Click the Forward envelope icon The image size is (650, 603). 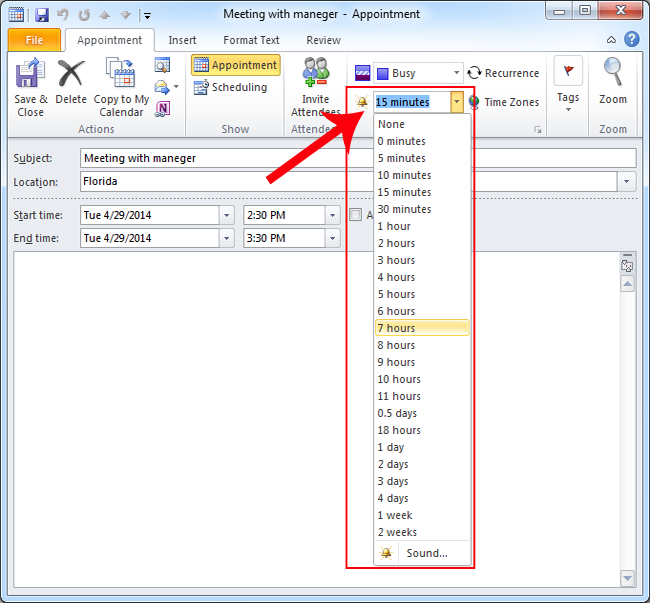tap(162, 87)
